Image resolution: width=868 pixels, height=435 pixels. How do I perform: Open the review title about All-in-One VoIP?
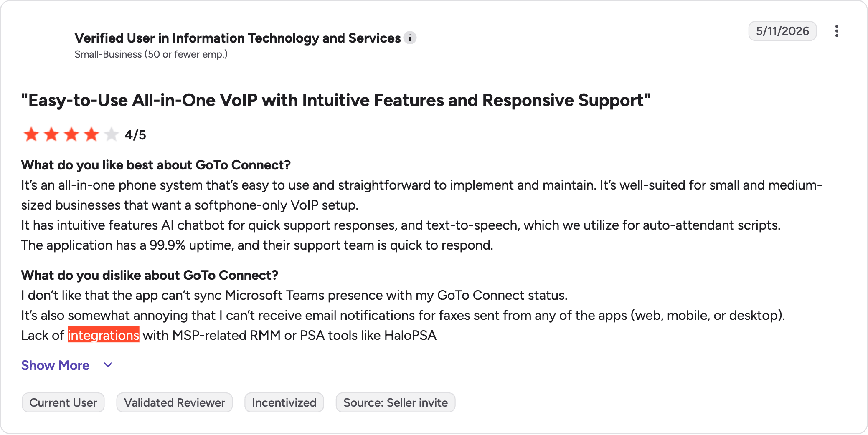(336, 100)
